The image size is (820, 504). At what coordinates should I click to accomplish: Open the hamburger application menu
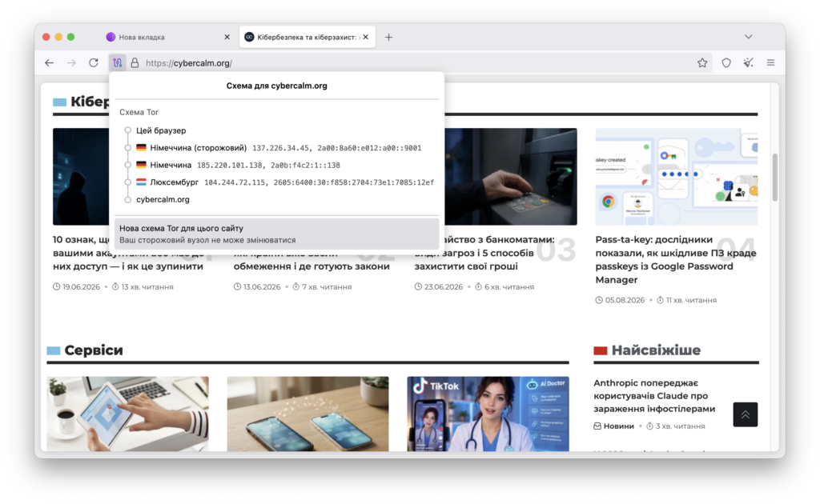[771, 63]
